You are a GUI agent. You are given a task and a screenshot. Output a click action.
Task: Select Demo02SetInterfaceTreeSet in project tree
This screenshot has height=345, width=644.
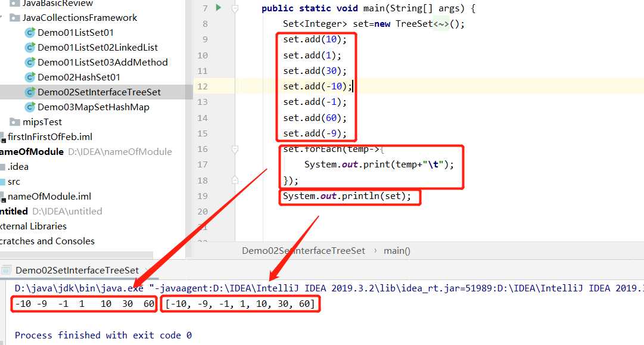click(99, 92)
